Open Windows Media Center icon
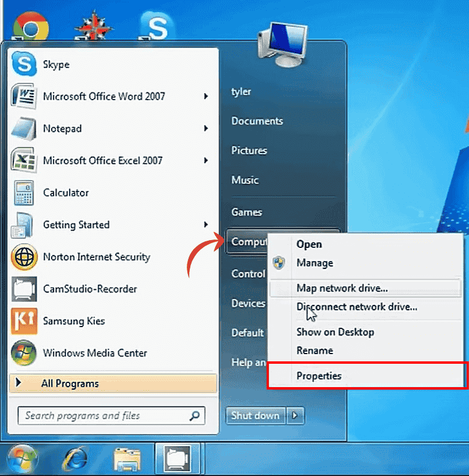The image size is (469, 476). pyautogui.click(x=23, y=353)
